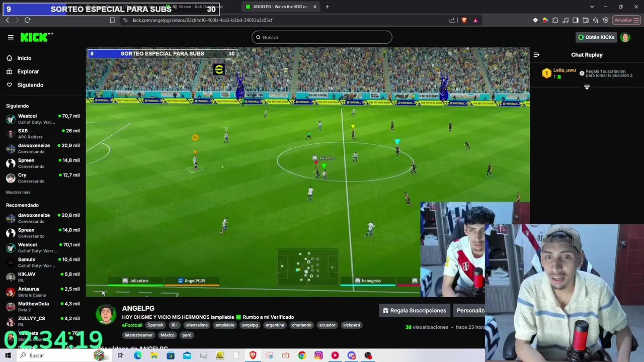Open the ZULLYY_CS recommended channel
The image size is (644, 362).
(43, 321)
